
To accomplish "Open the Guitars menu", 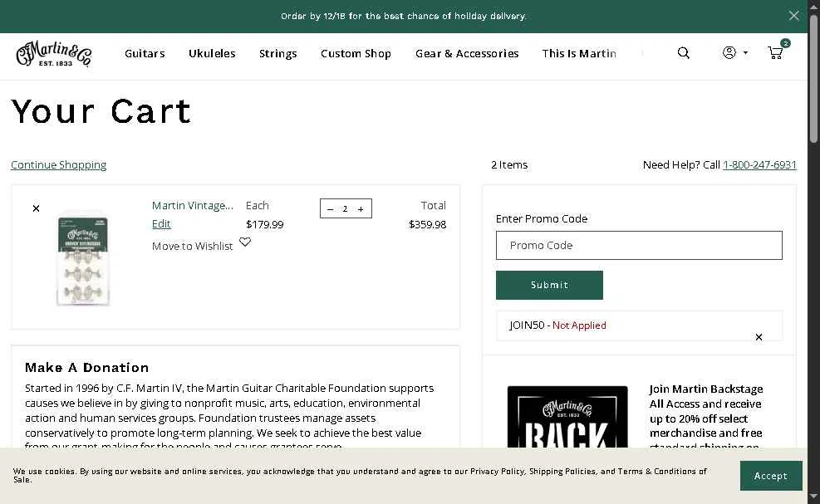I will pyautogui.click(x=145, y=53).
